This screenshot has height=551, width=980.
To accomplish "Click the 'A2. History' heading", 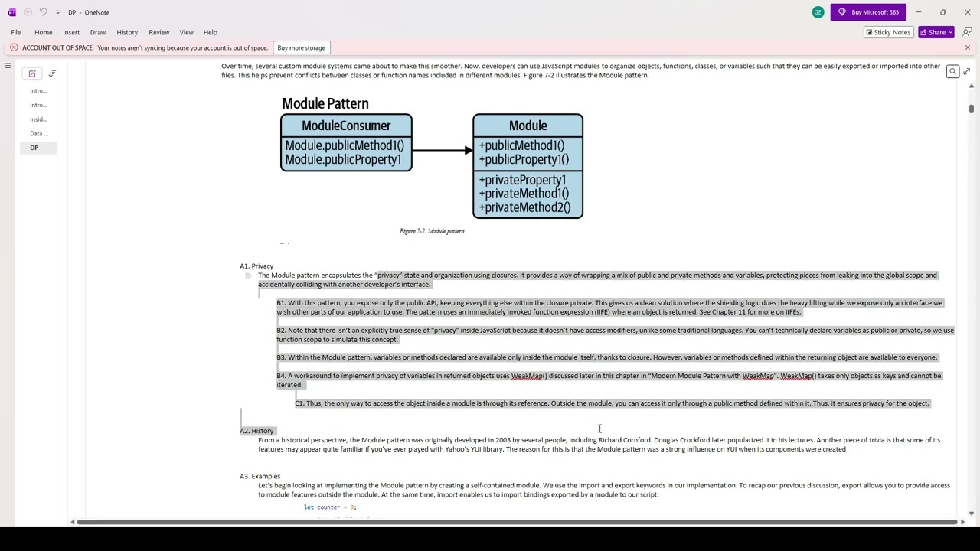I will 256,431.
